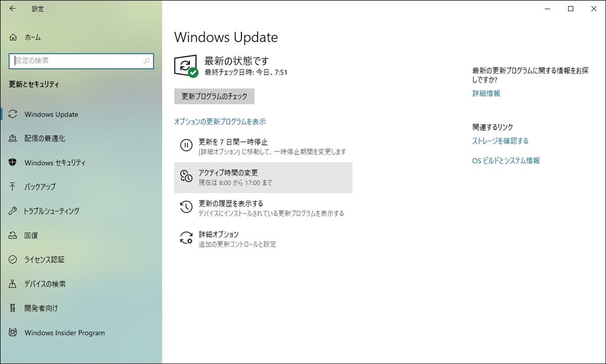Click the 関連するリンク heading text
Viewport: 606px width, 364px height.
492,127
